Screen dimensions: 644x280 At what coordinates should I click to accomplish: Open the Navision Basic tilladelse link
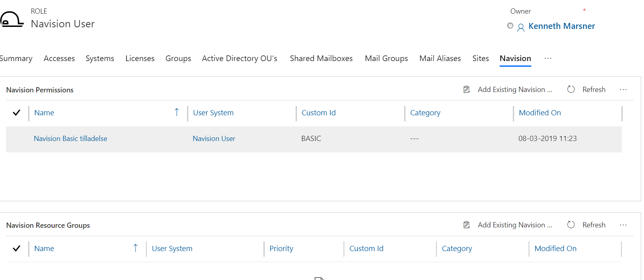coord(70,139)
